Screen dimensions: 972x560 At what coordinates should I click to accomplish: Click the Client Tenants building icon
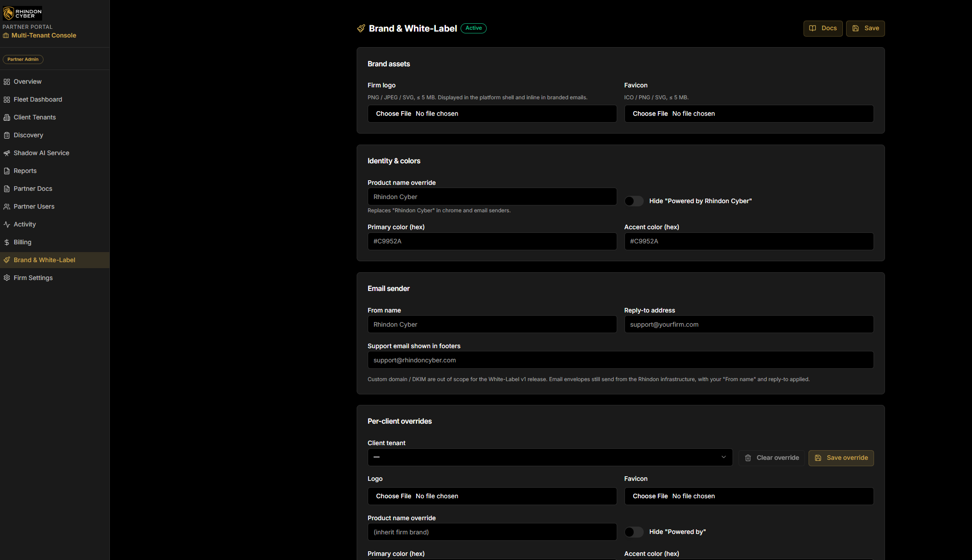(x=6, y=118)
